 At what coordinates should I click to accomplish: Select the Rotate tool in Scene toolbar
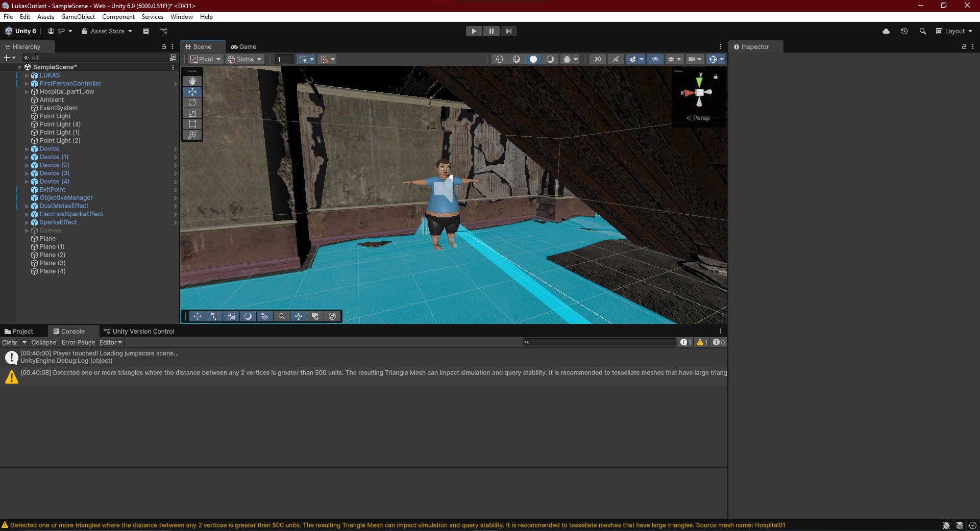[192, 103]
